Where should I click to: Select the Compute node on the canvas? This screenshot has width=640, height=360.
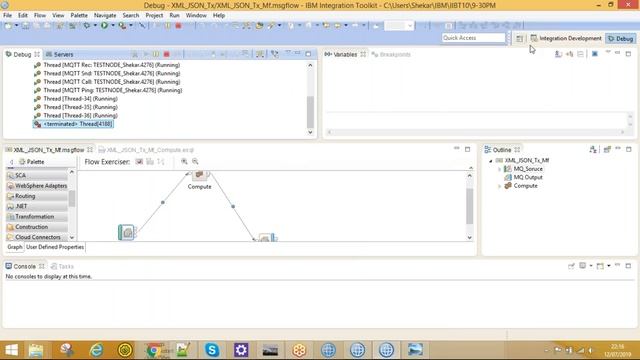point(199,176)
